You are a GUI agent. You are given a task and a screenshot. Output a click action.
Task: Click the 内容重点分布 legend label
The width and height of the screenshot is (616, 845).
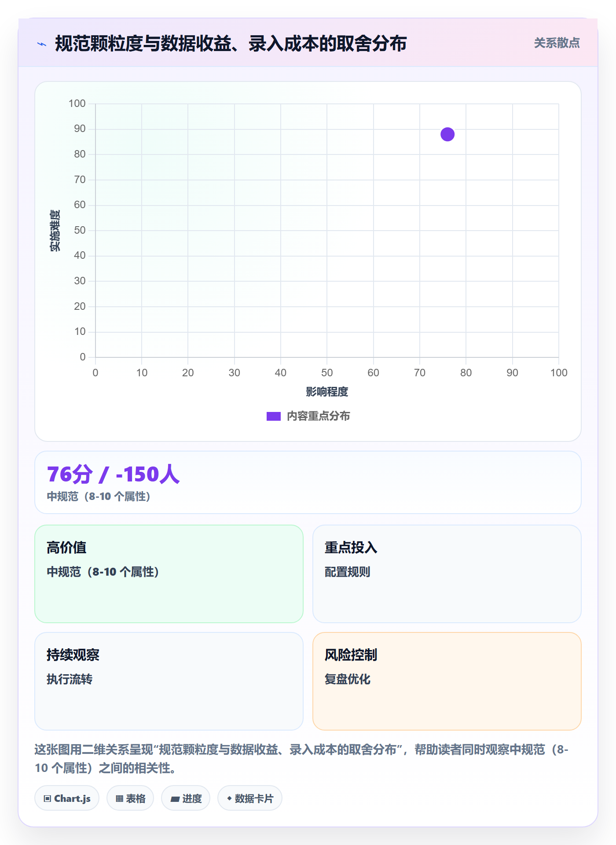click(x=319, y=416)
